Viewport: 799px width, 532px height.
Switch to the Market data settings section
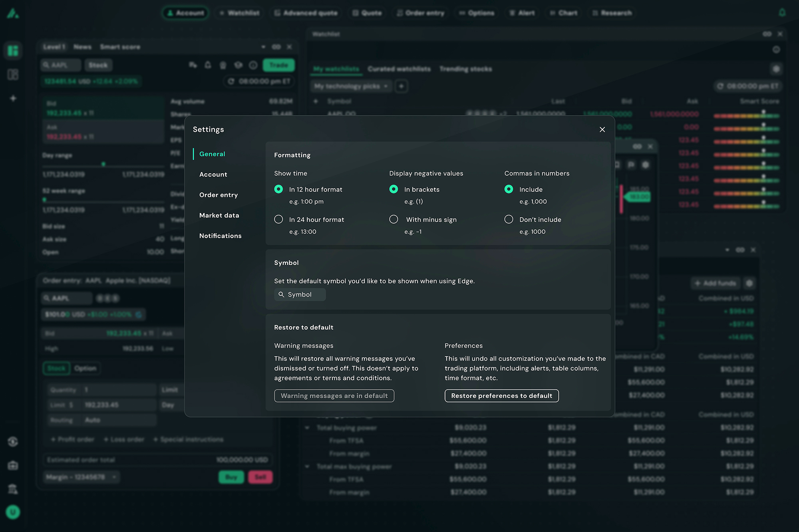click(x=219, y=215)
